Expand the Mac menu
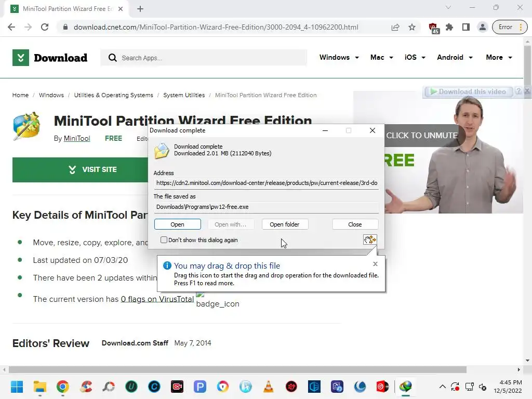Image resolution: width=532 pixels, height=399 pixels. click(382, 57)
